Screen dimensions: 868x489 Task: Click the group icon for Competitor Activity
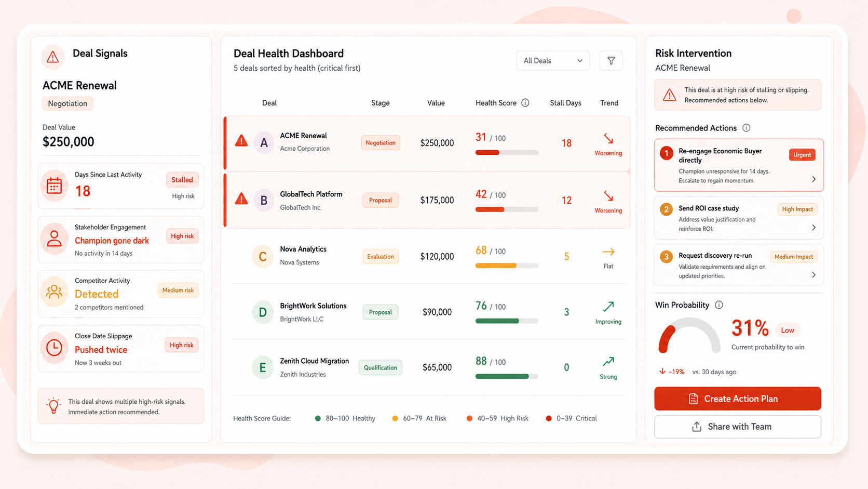click(x=55, y=292)
